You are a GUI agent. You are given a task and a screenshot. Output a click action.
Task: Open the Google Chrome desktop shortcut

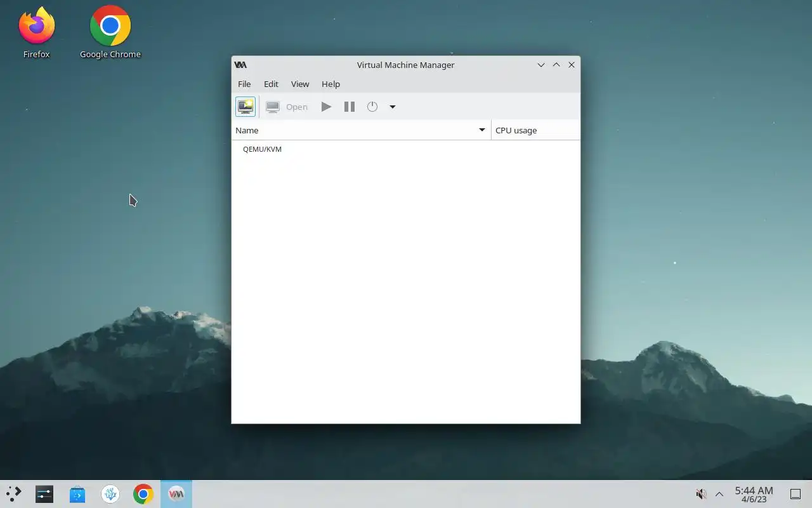[110, 32]
